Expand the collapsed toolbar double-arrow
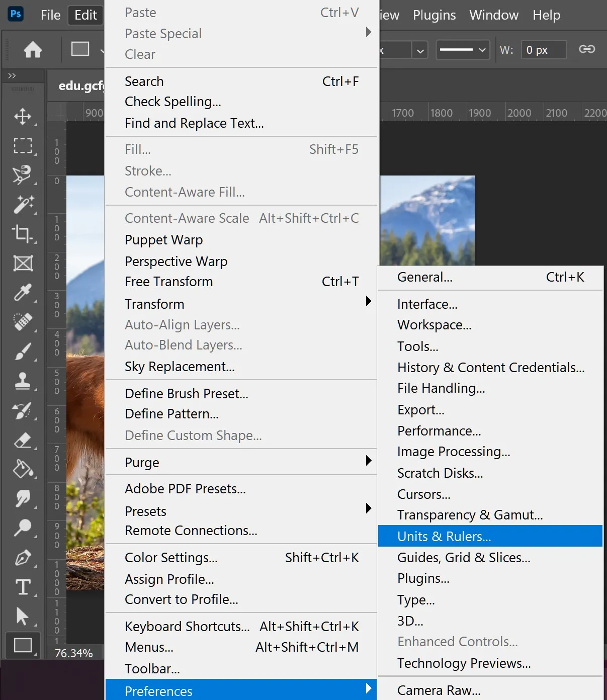Screen dimensions: 607x700 12,75
